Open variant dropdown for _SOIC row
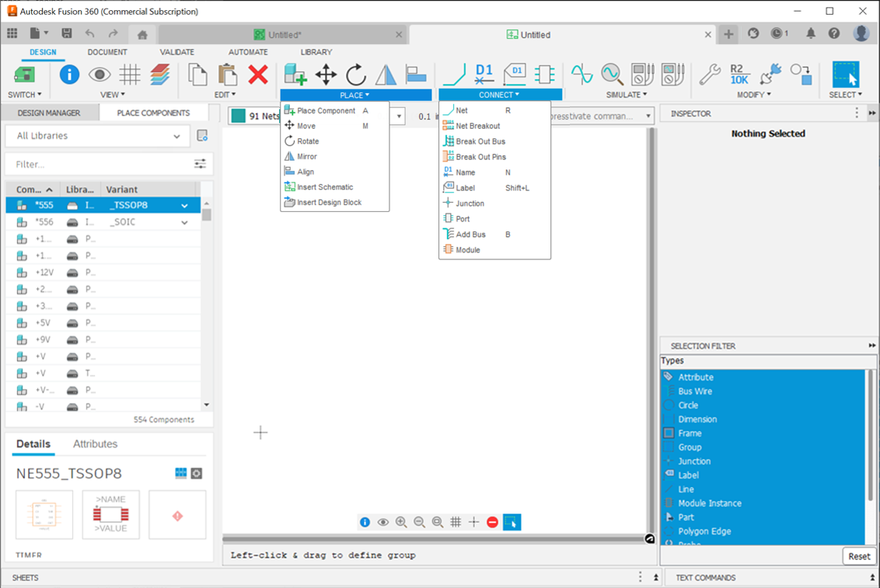The width and height of the screenshot is (880, 588). [185, 222]
